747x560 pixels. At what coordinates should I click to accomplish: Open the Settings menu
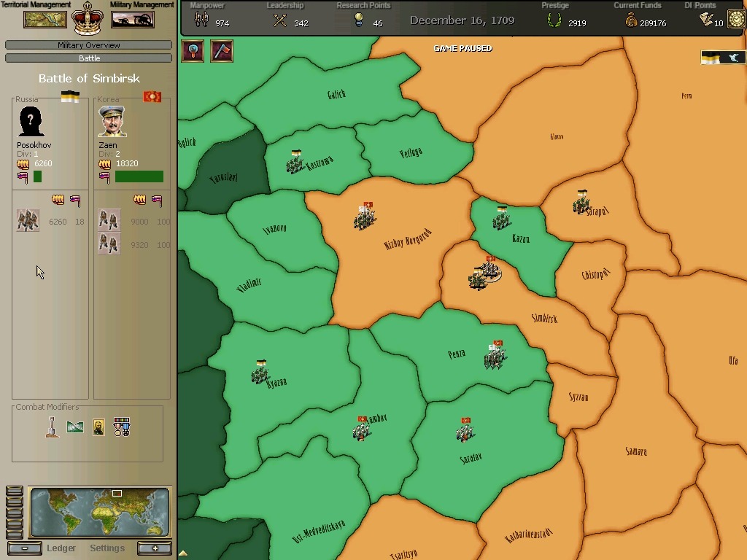[107, 548]
